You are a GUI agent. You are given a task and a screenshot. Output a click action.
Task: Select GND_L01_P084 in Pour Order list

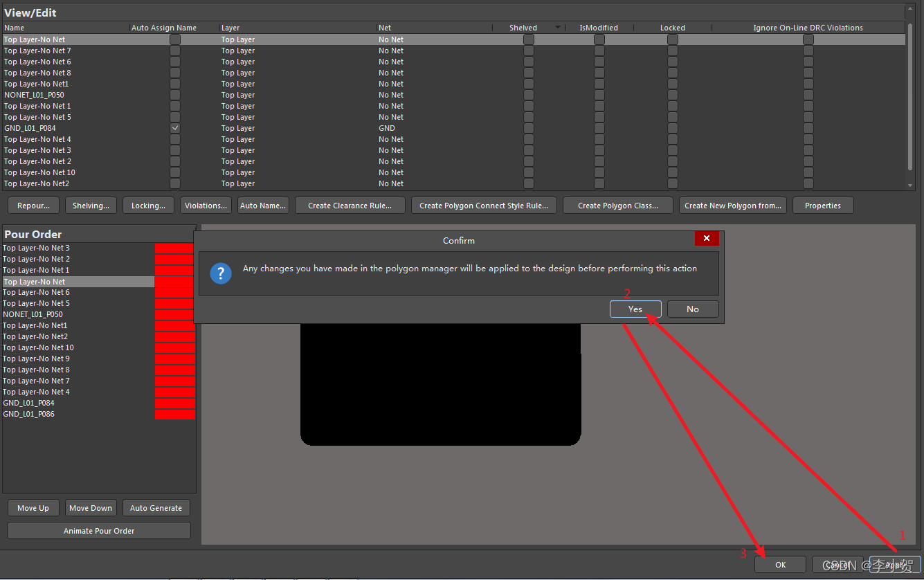(x=78, y=403)
